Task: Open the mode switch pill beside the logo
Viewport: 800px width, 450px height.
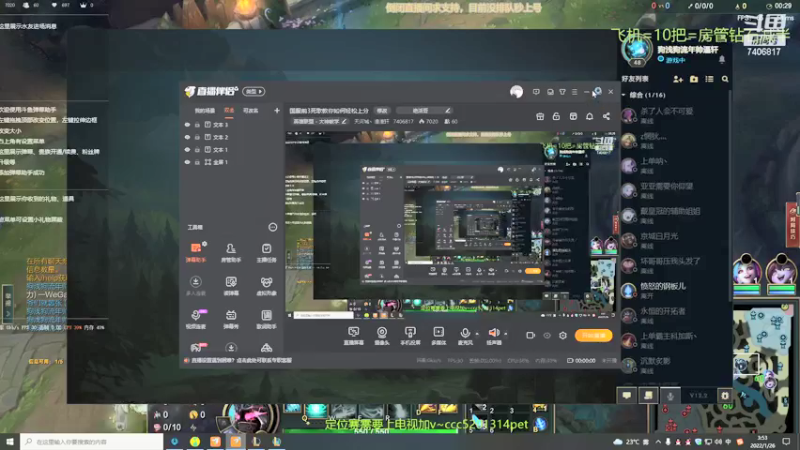Action: 254,91
